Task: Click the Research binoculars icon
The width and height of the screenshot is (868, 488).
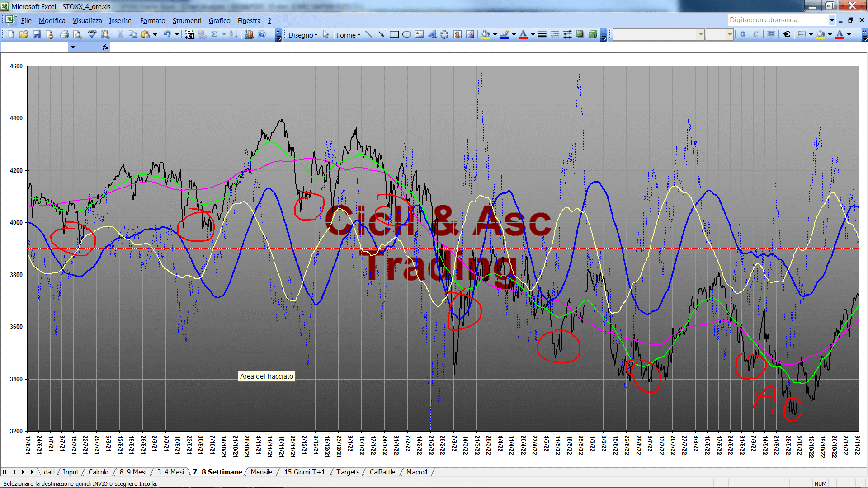Action: coord(105,35)
